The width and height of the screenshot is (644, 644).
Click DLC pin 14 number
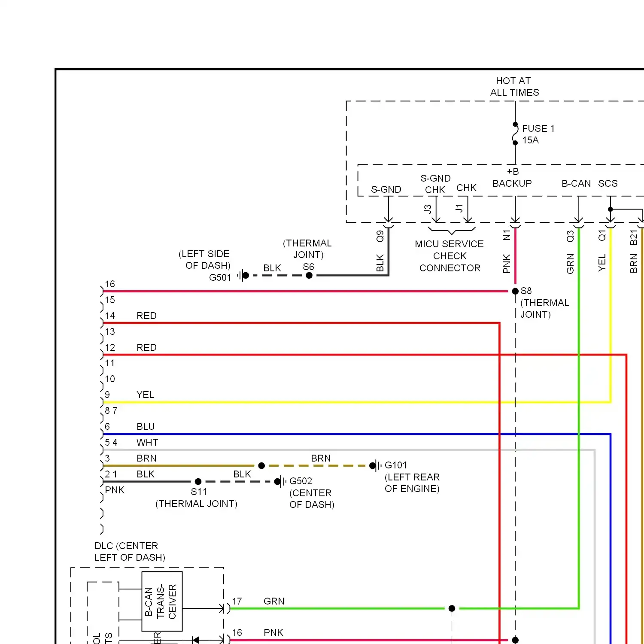click(x=110, y=316)
